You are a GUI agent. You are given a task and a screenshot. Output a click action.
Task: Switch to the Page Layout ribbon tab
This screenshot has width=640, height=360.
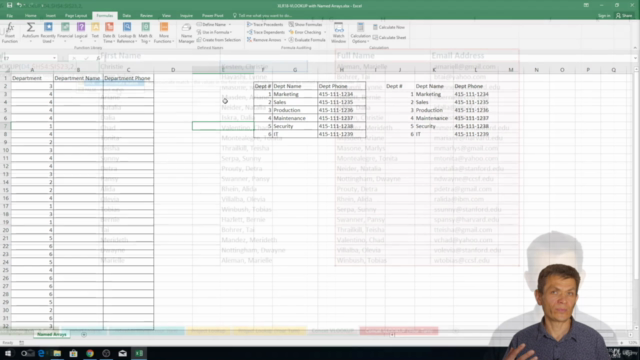(x=76, y=16)
